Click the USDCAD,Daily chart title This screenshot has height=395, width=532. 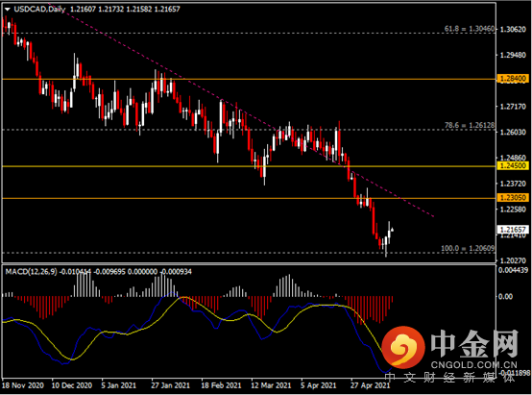pos(39,10)
